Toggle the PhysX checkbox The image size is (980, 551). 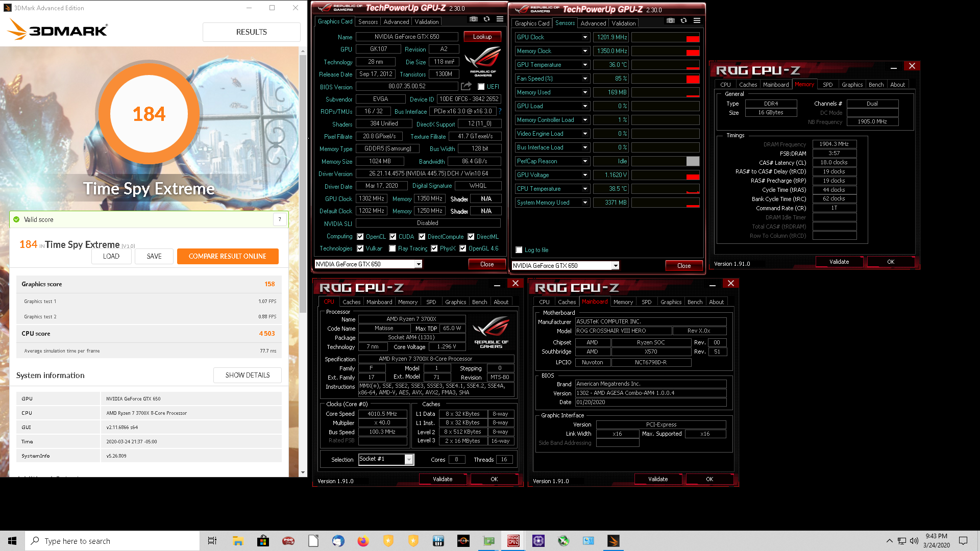[434, 248]
